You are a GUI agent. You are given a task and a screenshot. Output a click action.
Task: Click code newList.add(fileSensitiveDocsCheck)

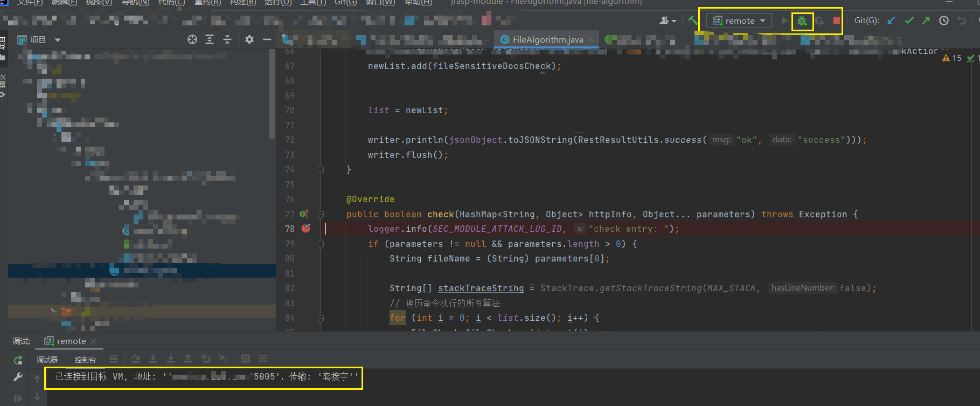(x=464, y=66)
